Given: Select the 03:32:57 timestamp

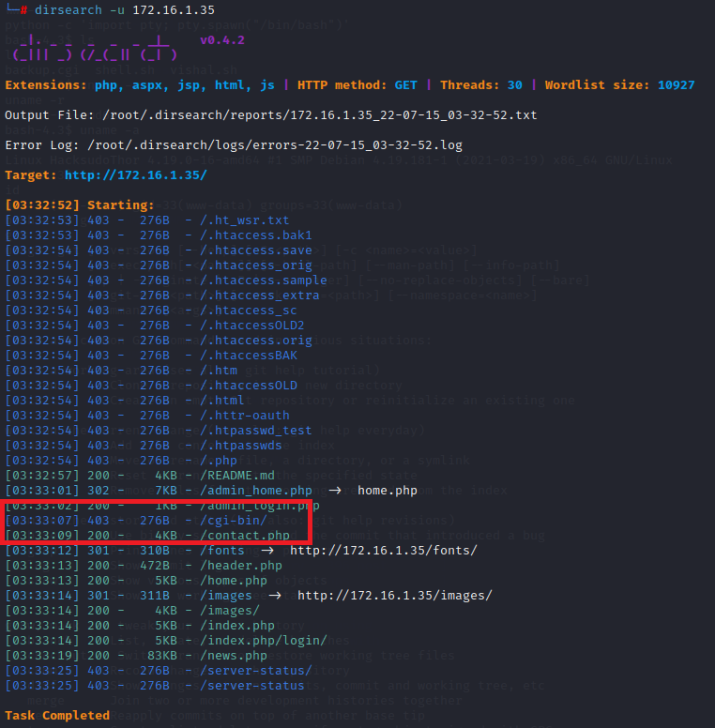Looking at the screenshot, I should click(x=42, y=476).
